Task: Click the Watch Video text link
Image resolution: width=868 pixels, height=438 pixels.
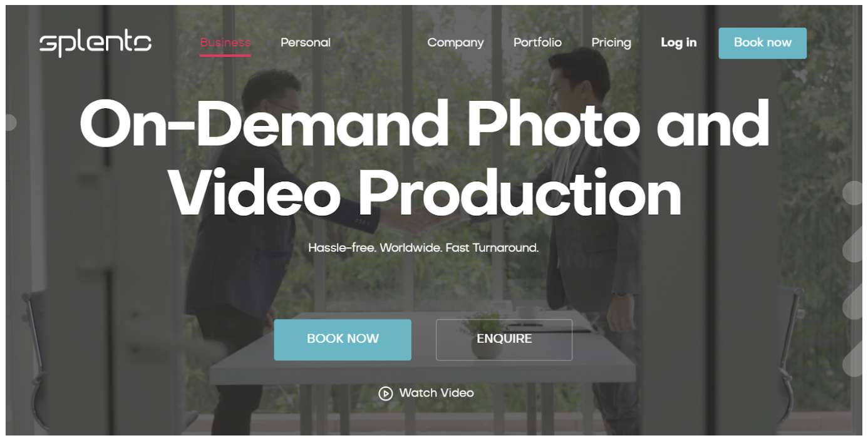Action: [x=437, y=393]
